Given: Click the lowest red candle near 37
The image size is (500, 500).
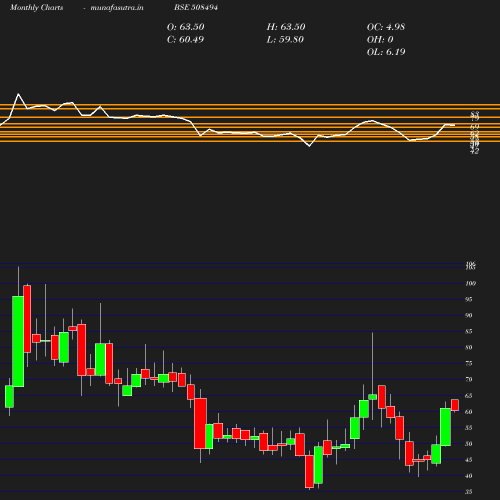Looking at the screenshot, I should pos(309,471).
